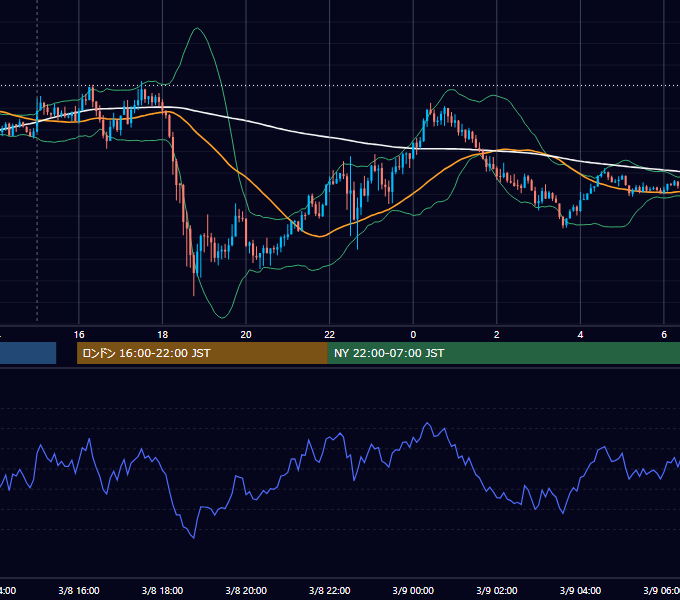The width and height of the screenshot is (680, 600).
Task: Click the 3/9 02:00 time label
Action: point(497,590)
